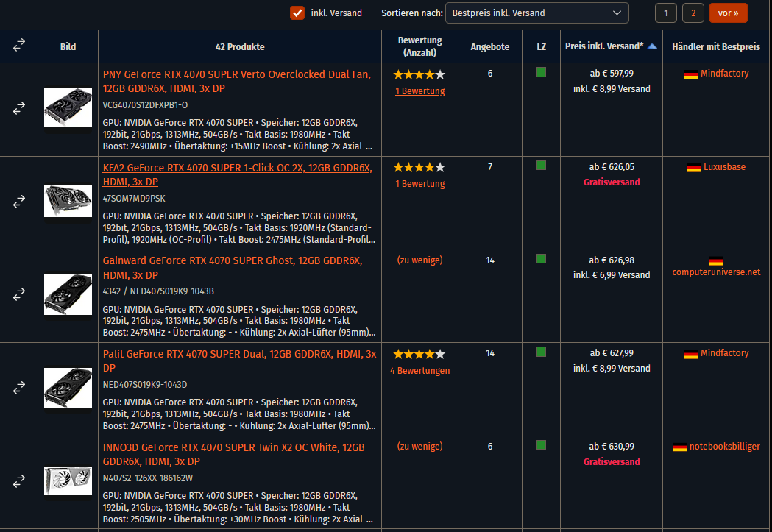
Task: Click blue sort arrow in price column header
Action: pos(652,46)
